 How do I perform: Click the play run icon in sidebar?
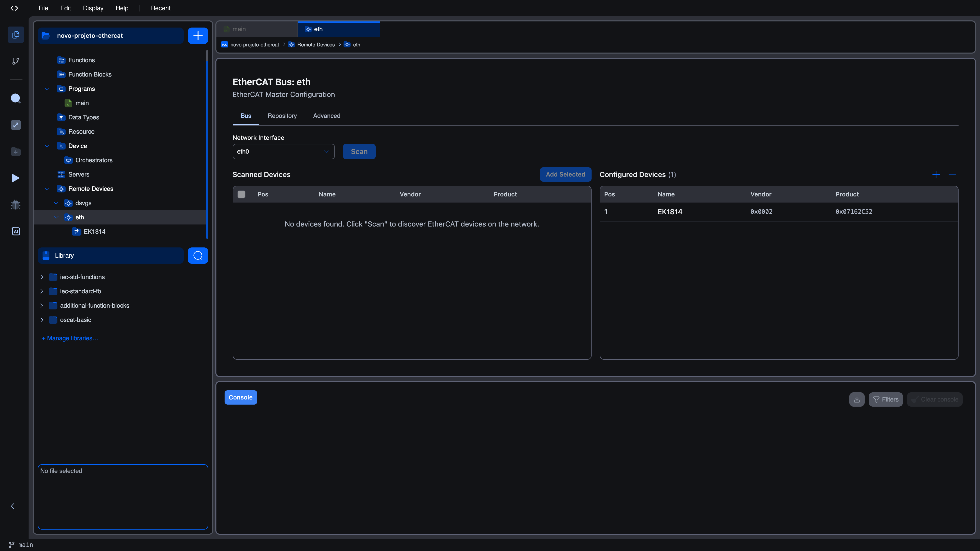point(16,178)
